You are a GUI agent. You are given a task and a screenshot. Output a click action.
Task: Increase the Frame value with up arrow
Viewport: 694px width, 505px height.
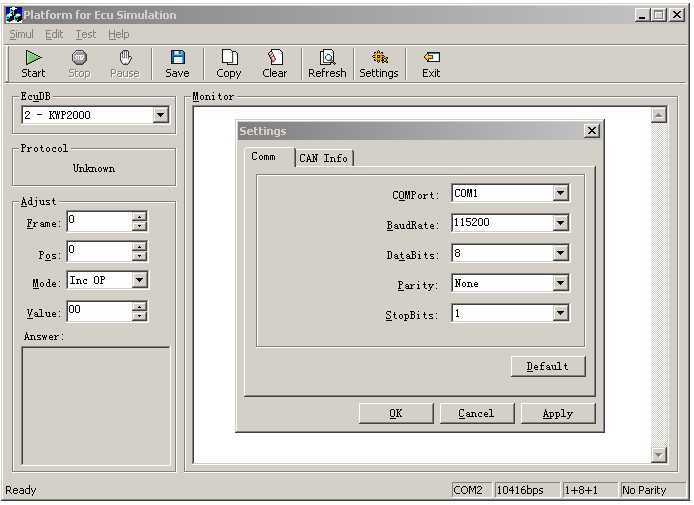(139, 217)
